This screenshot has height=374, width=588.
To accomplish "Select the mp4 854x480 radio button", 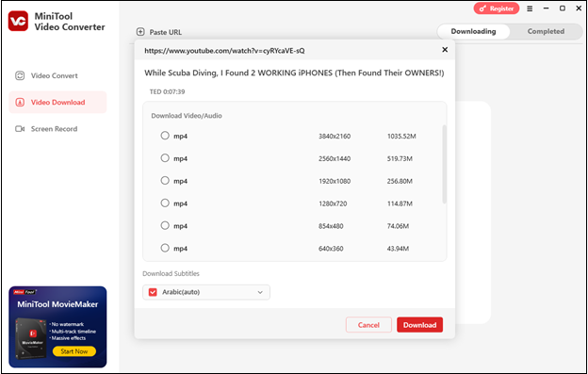I will (165, 225).
